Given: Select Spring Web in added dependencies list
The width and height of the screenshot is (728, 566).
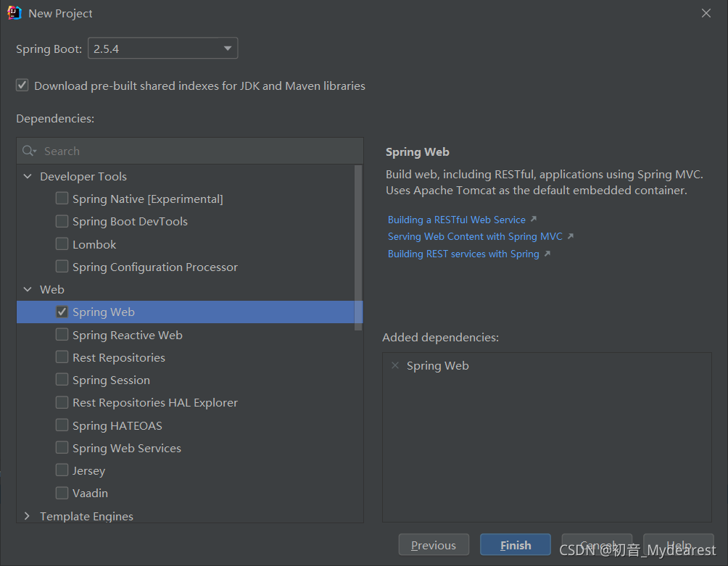Looking at the screenshot, I should pos(438,365).
